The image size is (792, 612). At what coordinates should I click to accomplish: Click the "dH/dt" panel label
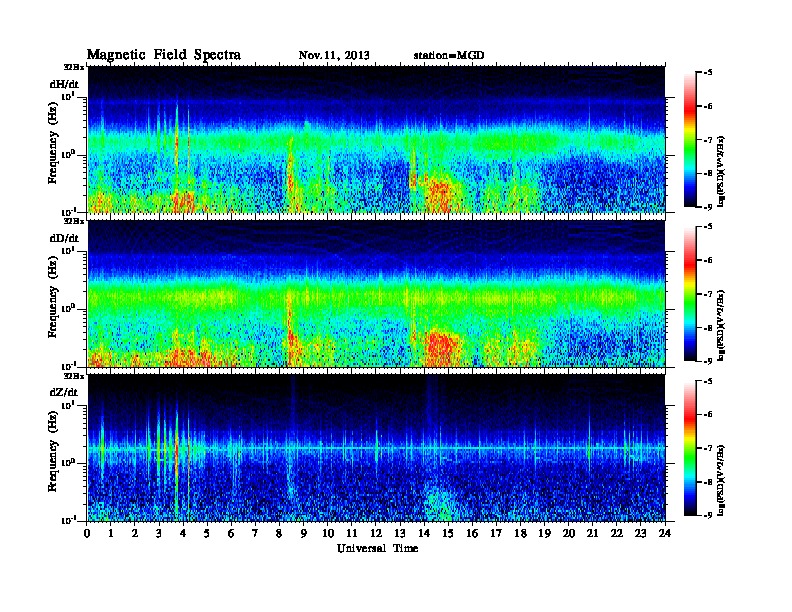point(64,84)
